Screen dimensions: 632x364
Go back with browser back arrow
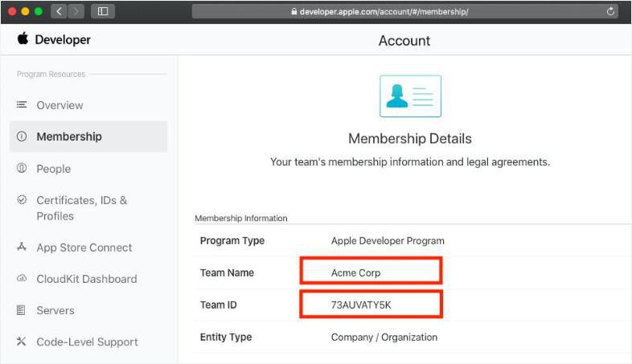coord(60,11)
